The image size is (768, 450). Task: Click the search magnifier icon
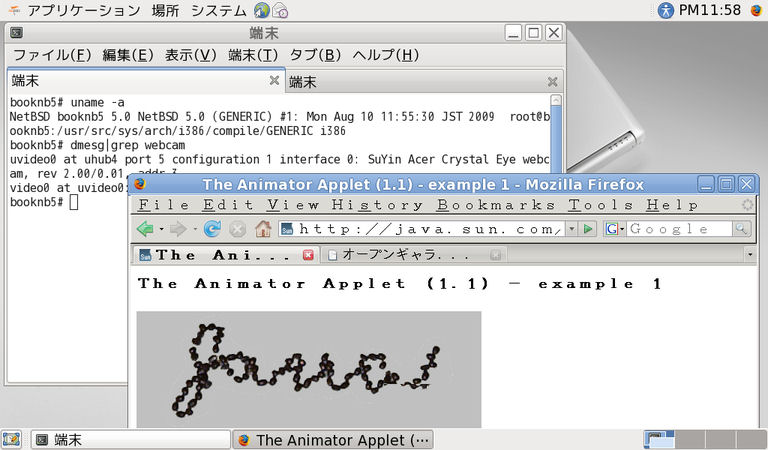coord(741,229)
